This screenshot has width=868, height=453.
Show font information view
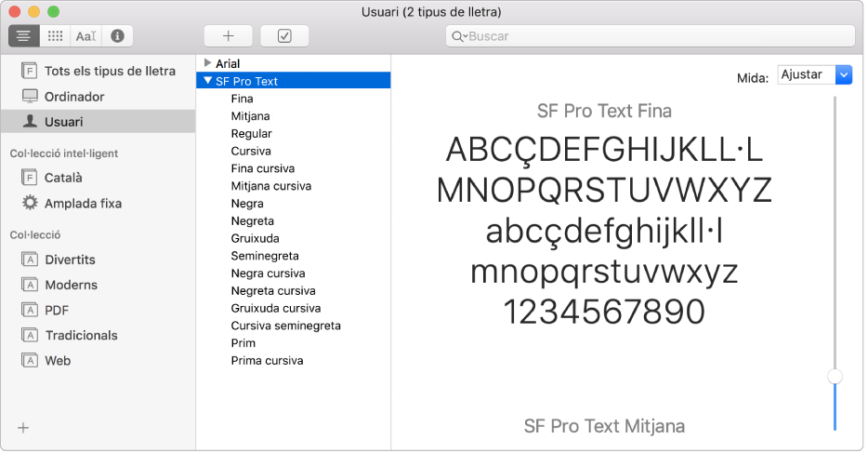pyautogui.click(x=117, y=36)
